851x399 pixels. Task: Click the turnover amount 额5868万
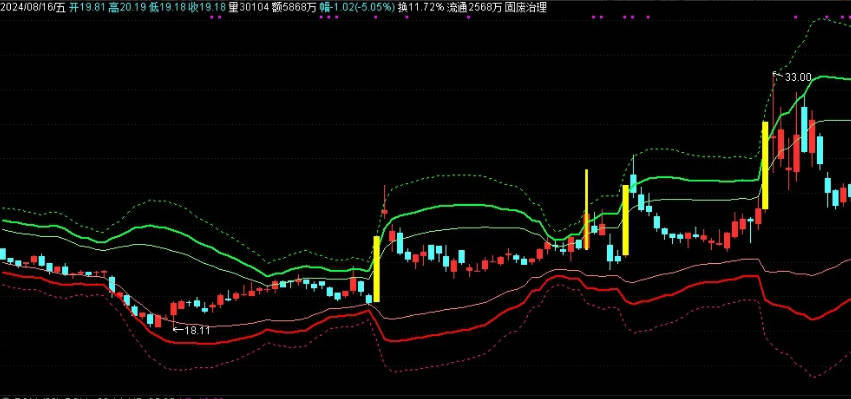(x=294, y=7)
